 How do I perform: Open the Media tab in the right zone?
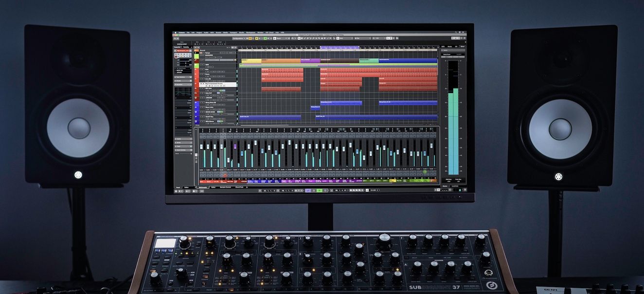click(450, 47)
